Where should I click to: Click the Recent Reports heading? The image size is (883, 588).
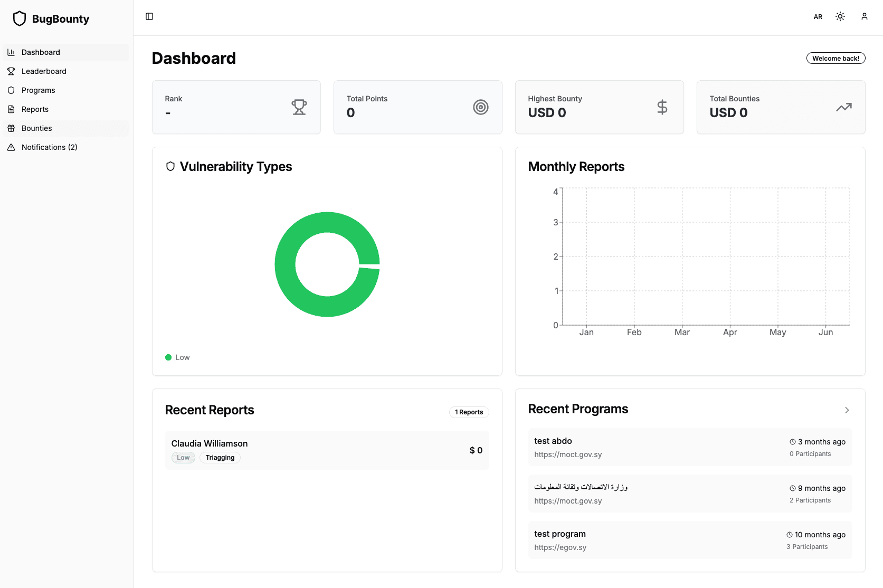click(x=210, y=410)
